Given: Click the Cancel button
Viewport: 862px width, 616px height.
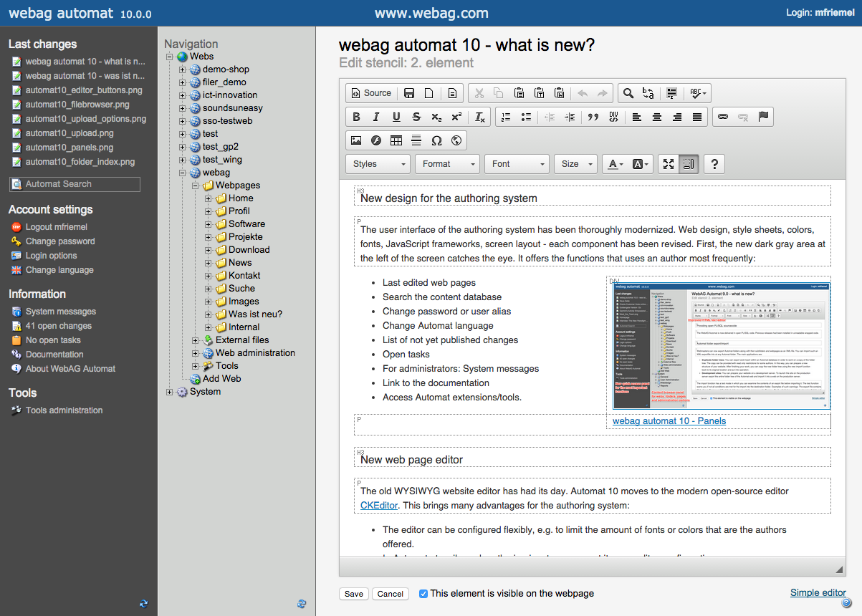Looking at the screenshot, I should click(x=391, y=594).
